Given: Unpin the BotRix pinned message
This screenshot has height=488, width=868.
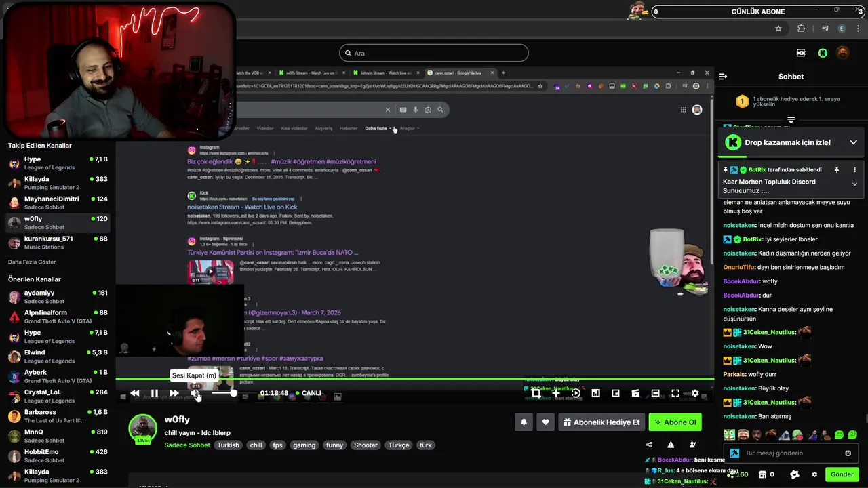Looking at the screenshot, I should [837, 169].
